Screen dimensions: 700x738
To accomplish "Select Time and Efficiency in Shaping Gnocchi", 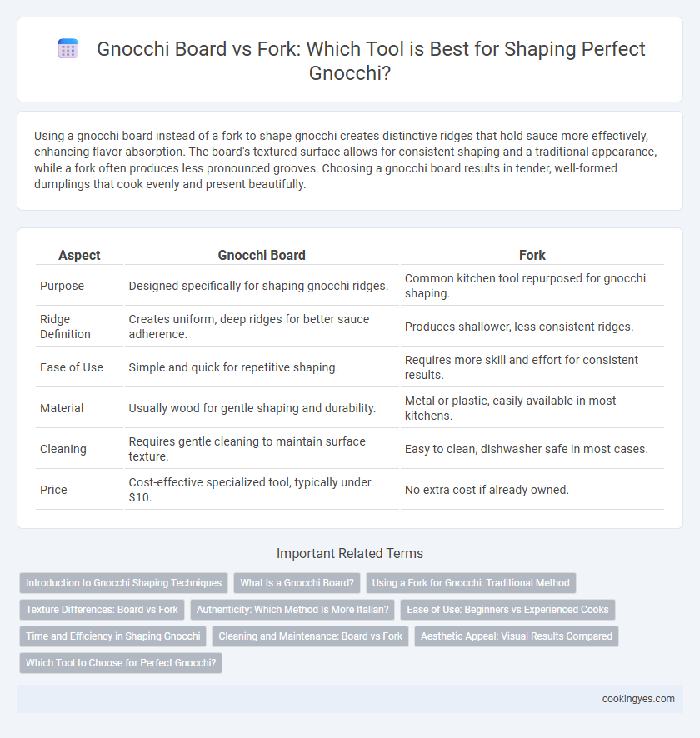I will (113, 636).
